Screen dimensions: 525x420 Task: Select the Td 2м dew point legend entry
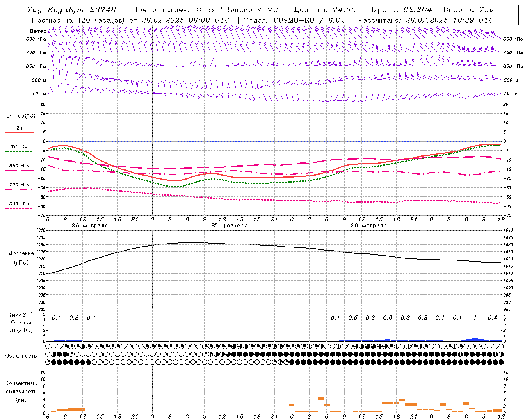[19, 147]
